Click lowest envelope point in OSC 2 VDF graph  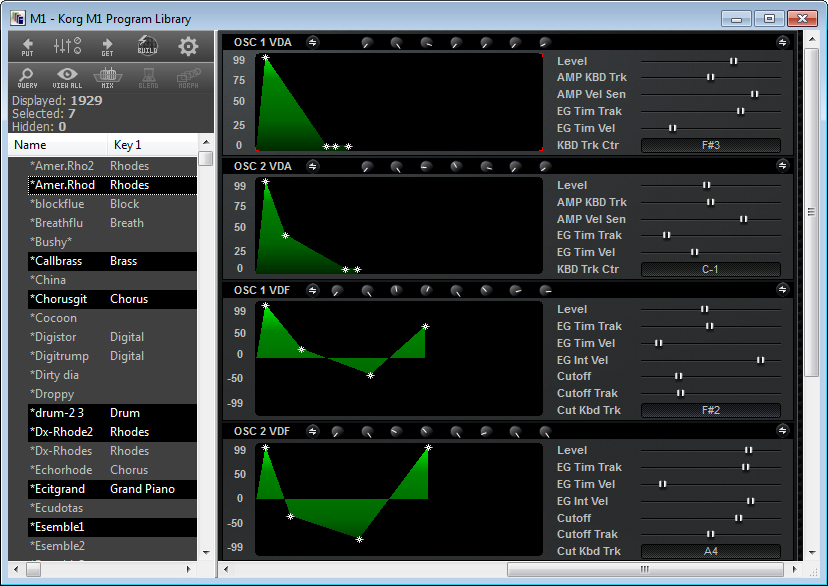360,540
